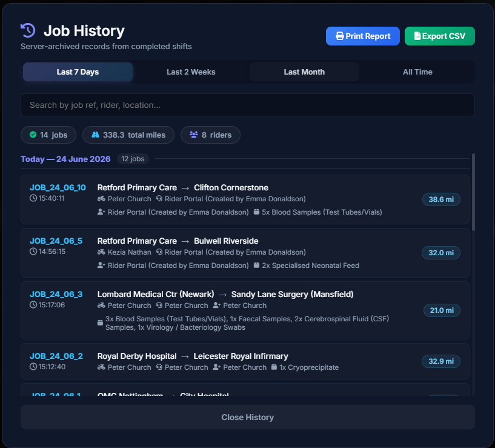Click the motorbike icon beside Kezia Nathan

click(101, 252)
